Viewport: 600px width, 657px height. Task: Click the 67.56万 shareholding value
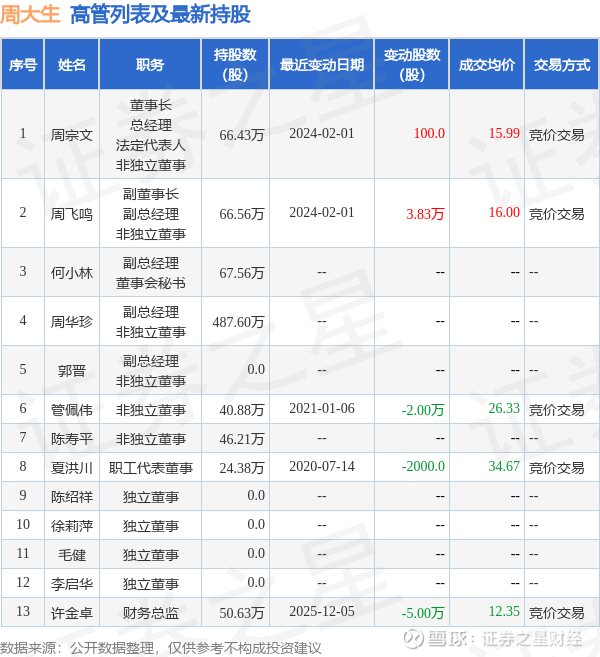[242, 273]
